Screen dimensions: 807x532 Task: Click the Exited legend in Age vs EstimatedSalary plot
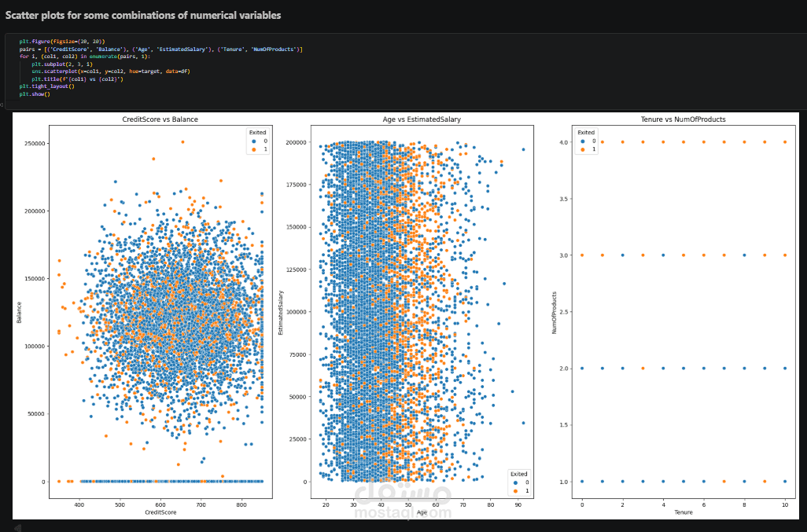tap(519, 482)
